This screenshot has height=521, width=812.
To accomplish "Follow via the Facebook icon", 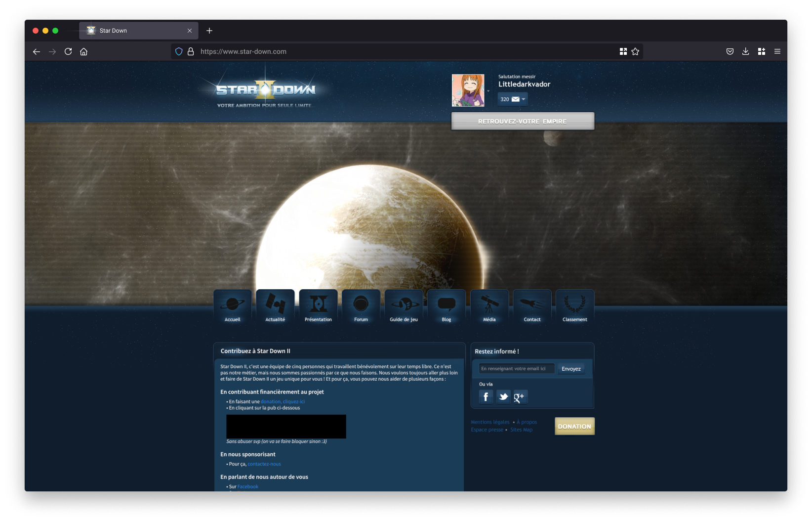I will tap(486, 397).
